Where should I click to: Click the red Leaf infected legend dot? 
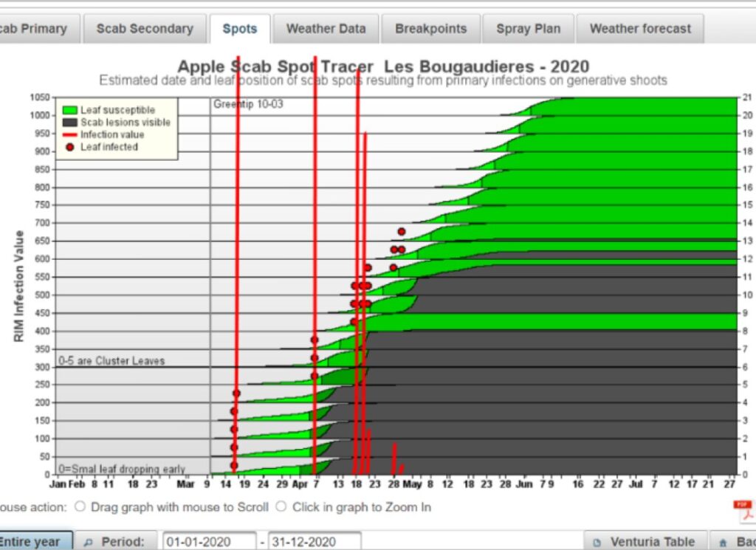click(x=70, y=147)
